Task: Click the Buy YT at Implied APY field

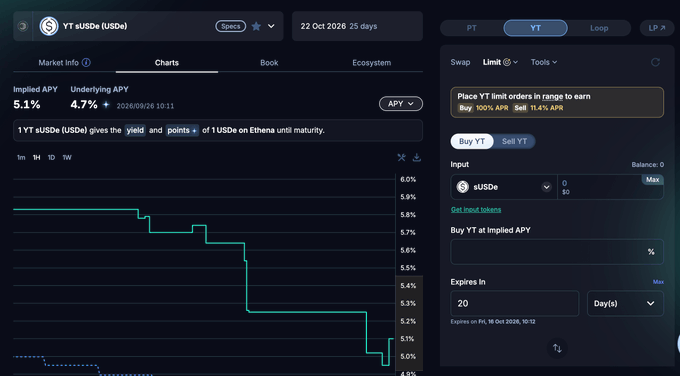Action: (x=557, y=252)
